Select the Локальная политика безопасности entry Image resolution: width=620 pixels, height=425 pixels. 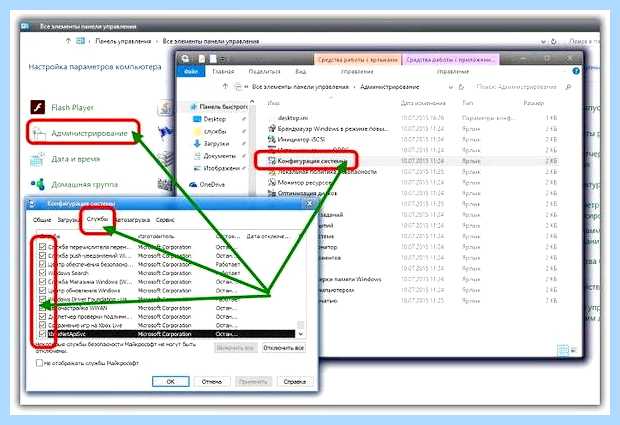(327, 172)
